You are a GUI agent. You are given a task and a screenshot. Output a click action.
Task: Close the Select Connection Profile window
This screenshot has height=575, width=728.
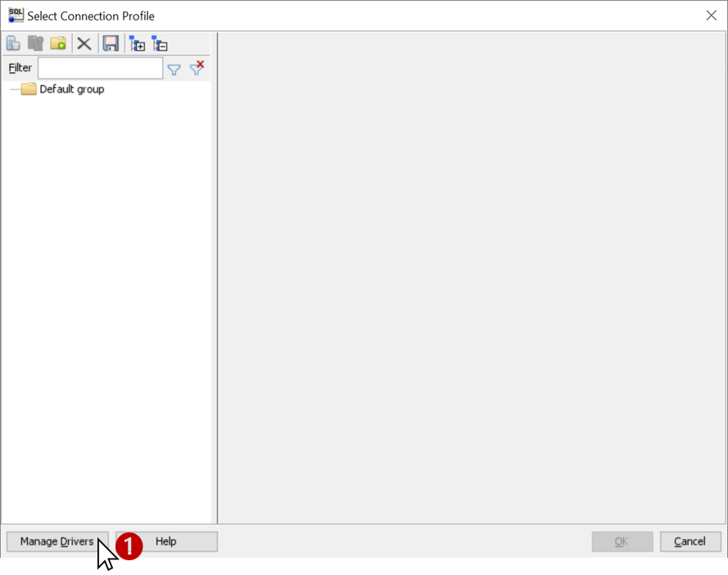coord(711,15)
